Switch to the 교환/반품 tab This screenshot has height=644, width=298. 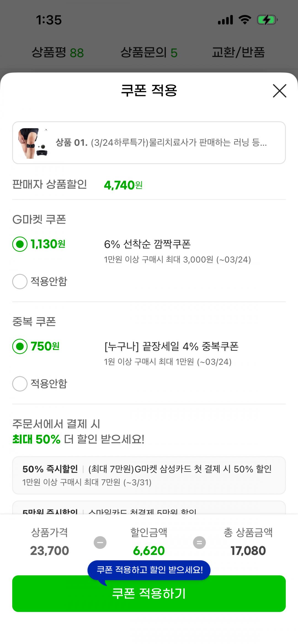238,52
